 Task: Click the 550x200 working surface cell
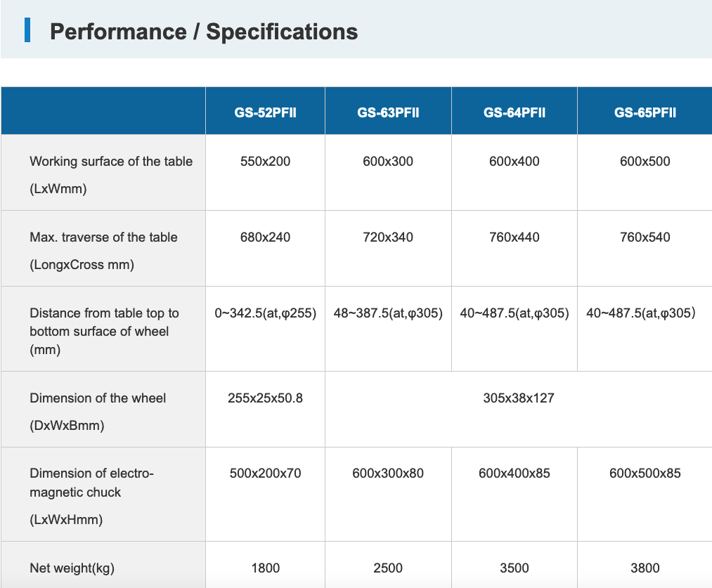pyautogui.click(x=265, y=162)
